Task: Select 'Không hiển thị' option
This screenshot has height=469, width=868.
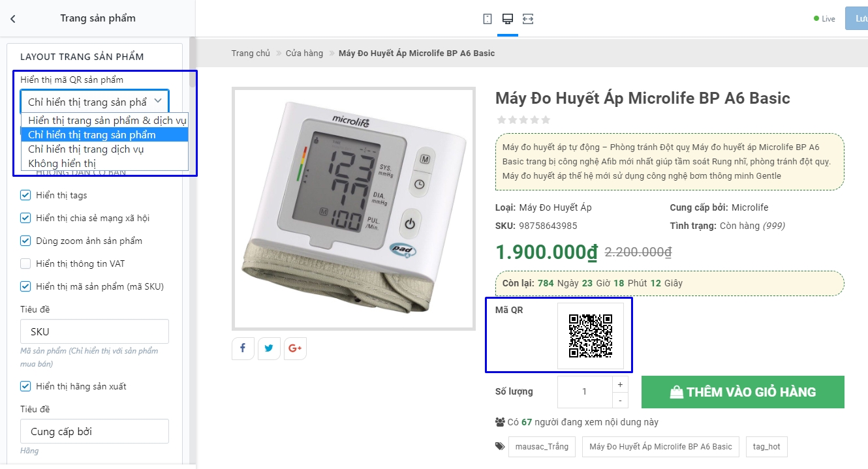Action: pyautogui.click(x=105, y=163)
